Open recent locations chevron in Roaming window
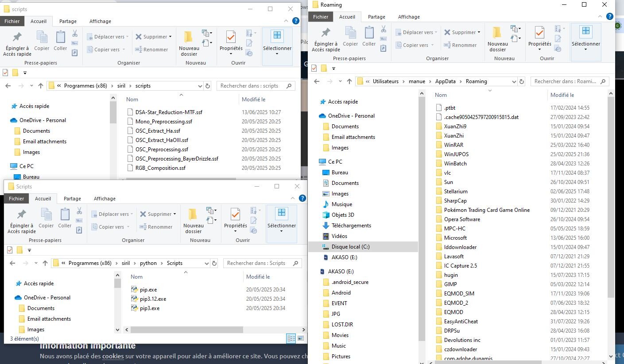The image size is (624, 364). [x=340, y=81]
